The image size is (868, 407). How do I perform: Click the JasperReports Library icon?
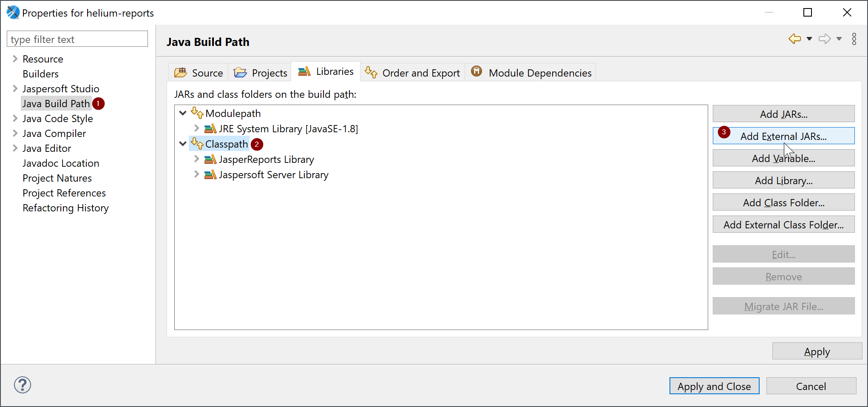[210, 159]
